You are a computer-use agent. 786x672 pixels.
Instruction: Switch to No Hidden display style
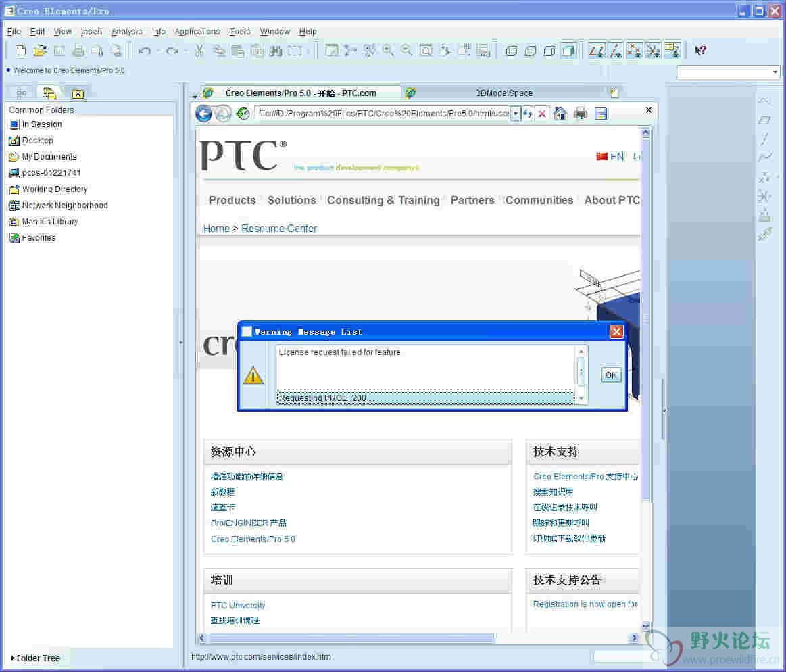[549, 51]
